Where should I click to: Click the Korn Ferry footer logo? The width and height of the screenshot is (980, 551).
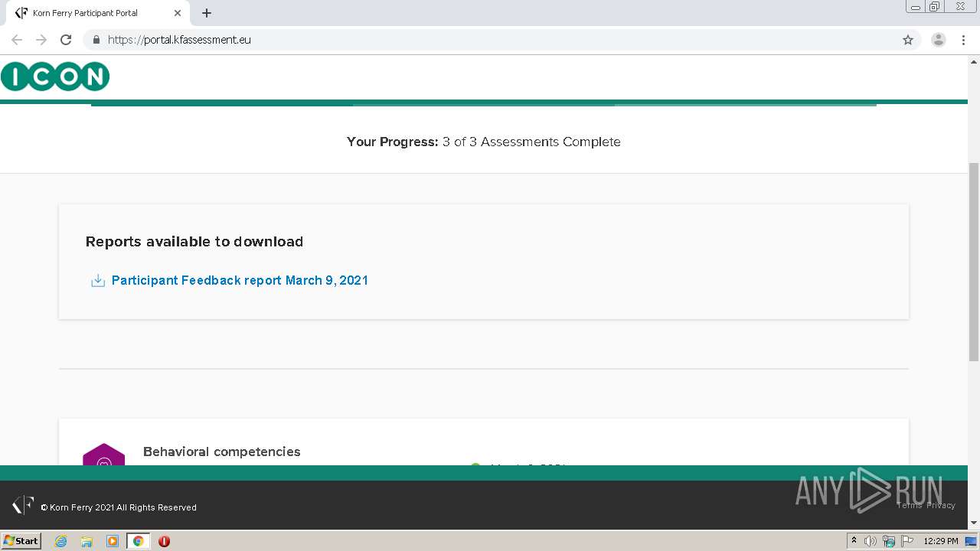[23, 505]
